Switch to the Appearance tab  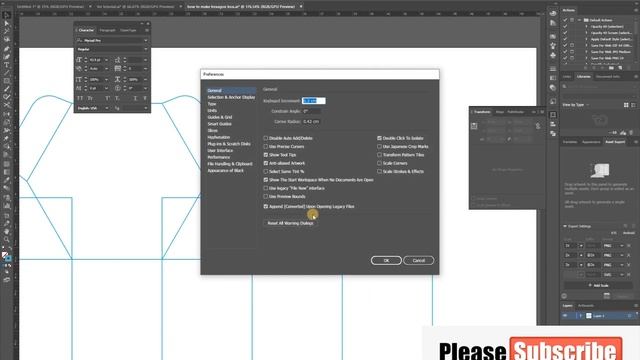tap(591, 142)
